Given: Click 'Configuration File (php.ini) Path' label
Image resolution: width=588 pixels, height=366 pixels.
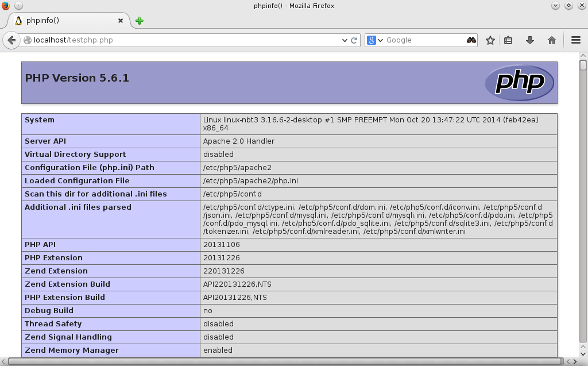Looking at the screenshot, I should (x=89, y=167).
